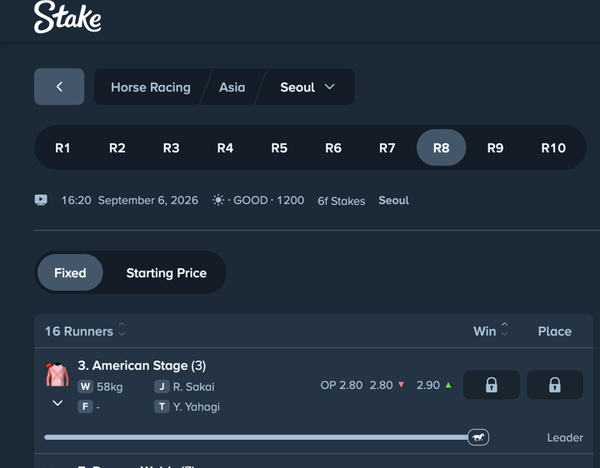Switch to race R9 tab
600x468 pixels.
coord(495,148)
